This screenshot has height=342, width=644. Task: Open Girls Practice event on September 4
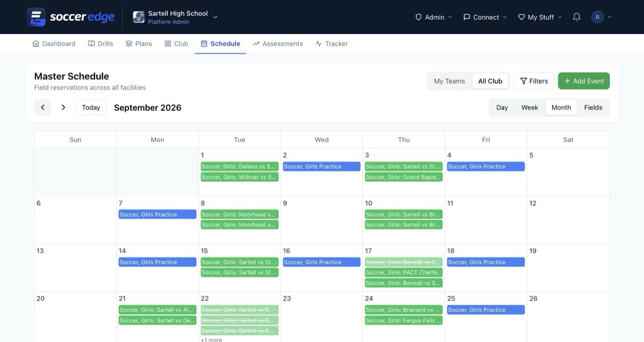486,166
